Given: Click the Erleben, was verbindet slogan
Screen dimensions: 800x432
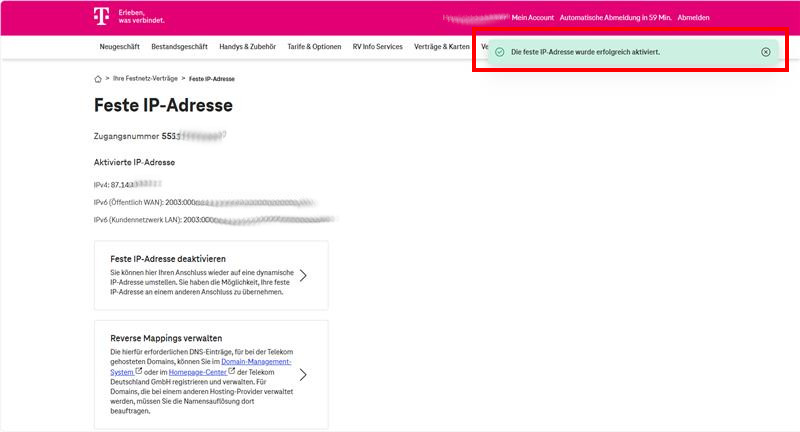Looking at the screenshot, I should click(141, 16).
